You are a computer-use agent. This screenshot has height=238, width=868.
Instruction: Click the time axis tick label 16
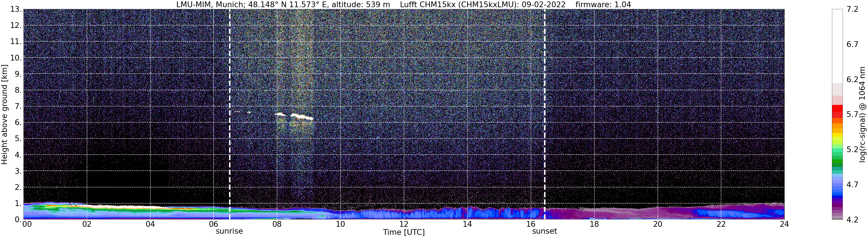point(531,224)
